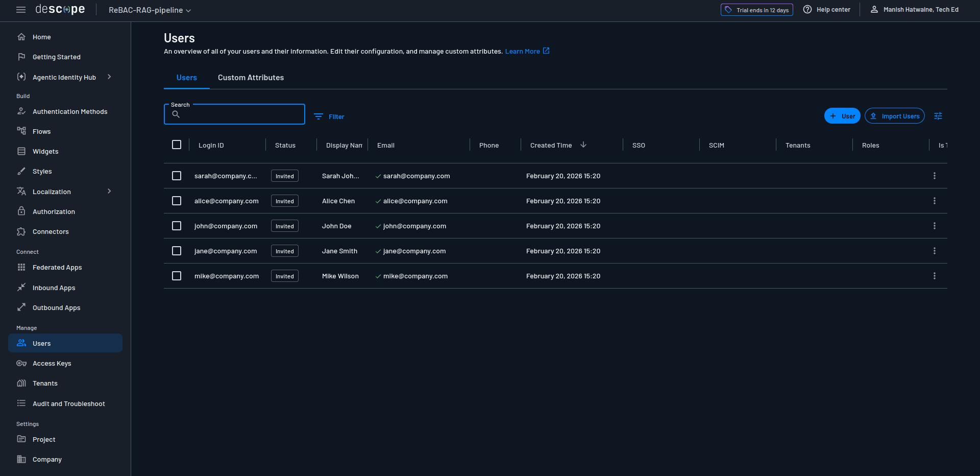This screenshot has width=980, height=476.
Task: Expand the Agentic Identity Hub section
Action: click(109, 77)
